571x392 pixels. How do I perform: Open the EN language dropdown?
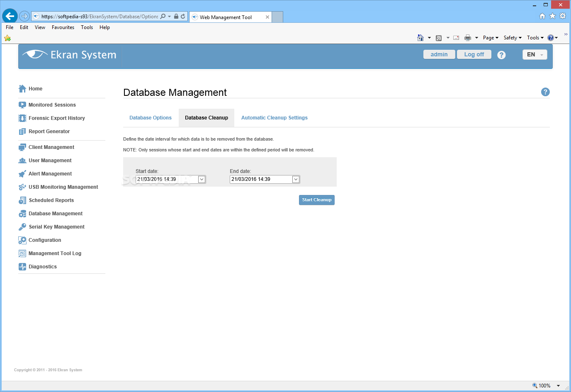535,55
